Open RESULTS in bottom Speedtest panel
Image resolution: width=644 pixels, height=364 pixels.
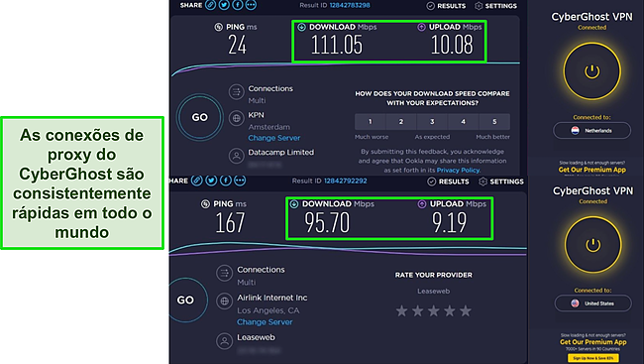pos(448,182)
